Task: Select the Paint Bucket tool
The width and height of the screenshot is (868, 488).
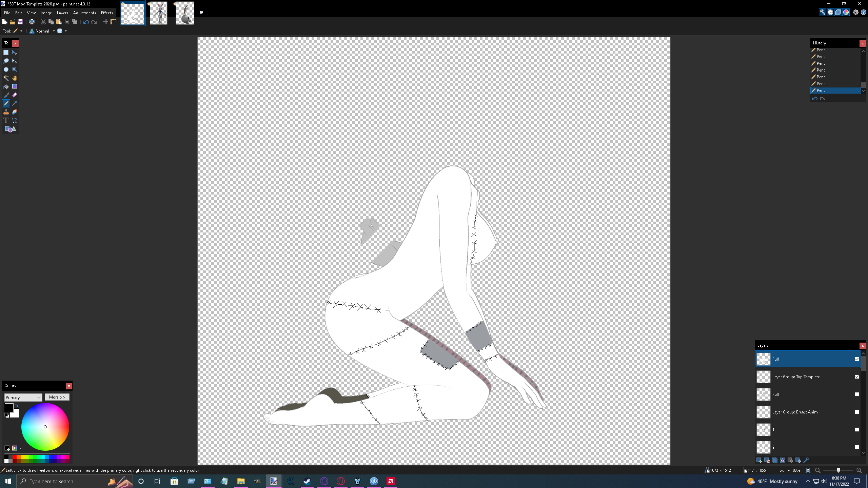Action: tap(6, 86)
